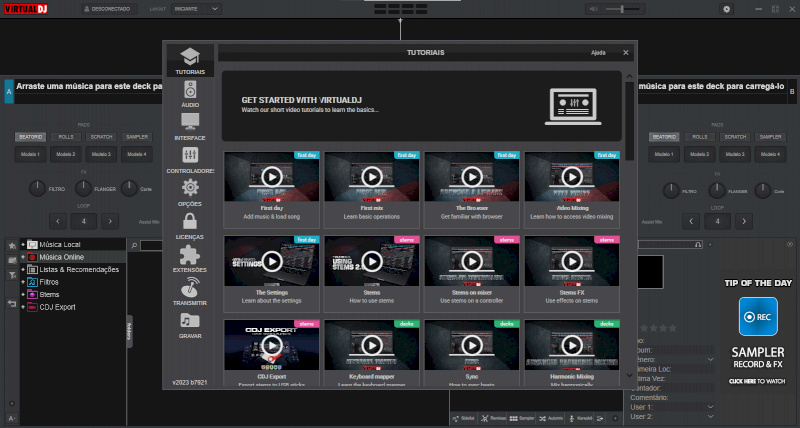Open the Extensões puzzle piece section
800x428 pixels.
190,259
